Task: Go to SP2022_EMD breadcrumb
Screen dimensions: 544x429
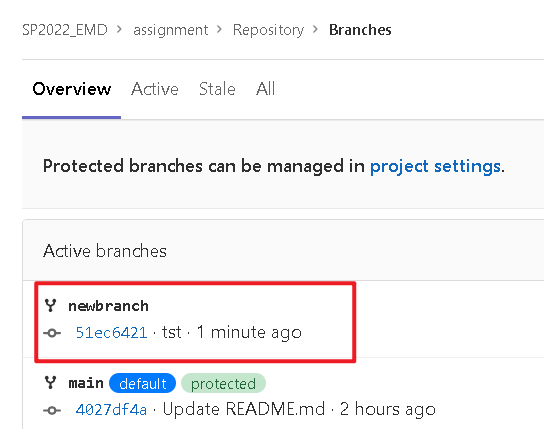Action: pos(65,30)
